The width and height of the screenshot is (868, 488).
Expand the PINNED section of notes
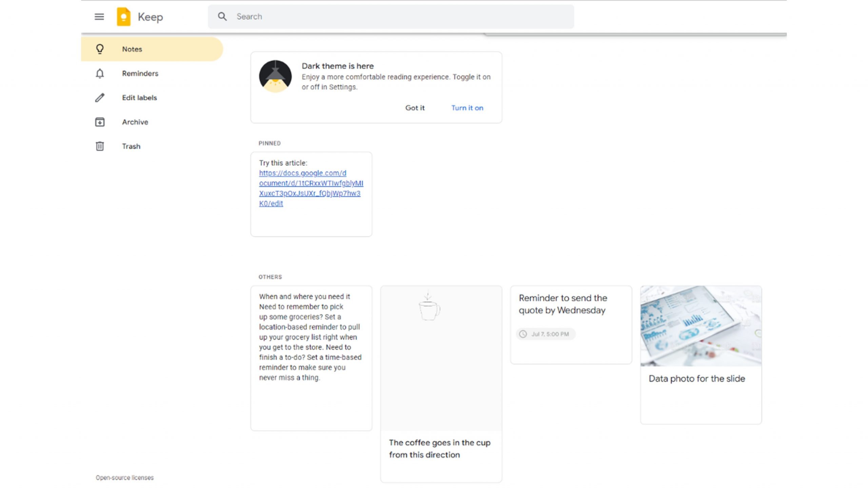click(x=270, y=143)
